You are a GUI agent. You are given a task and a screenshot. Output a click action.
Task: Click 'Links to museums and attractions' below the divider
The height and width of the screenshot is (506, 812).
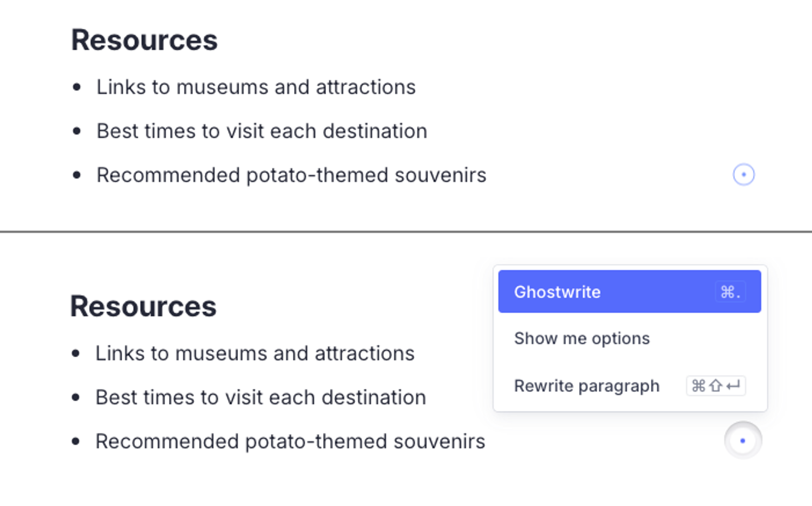pos(255,353)
